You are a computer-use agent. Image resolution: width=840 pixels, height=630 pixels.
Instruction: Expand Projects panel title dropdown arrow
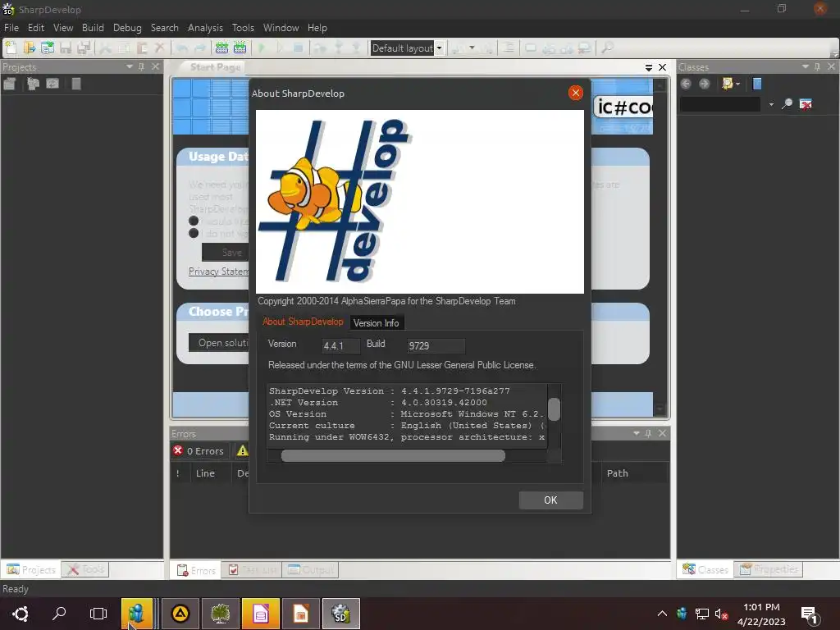(129, 67)
